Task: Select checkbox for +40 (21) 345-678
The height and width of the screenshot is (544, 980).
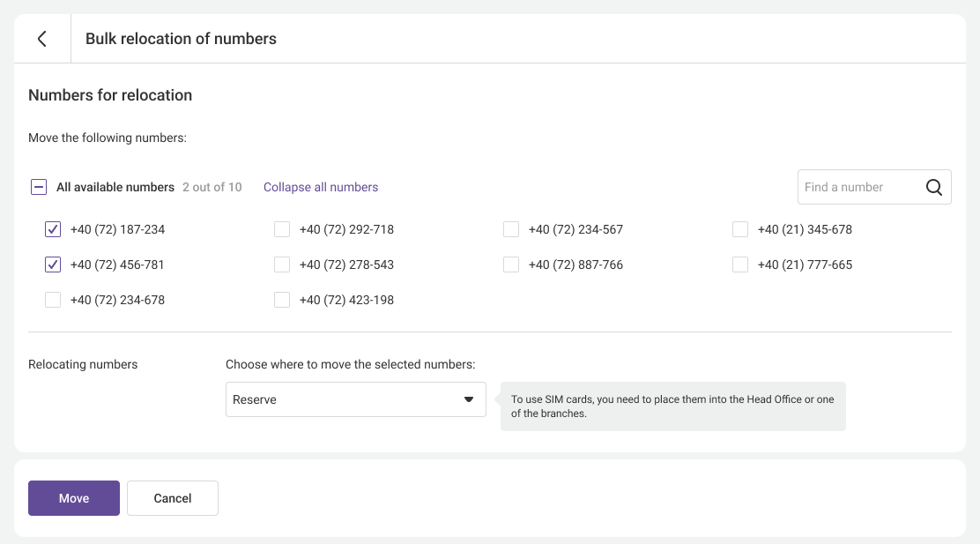Action: click(740, 229)
